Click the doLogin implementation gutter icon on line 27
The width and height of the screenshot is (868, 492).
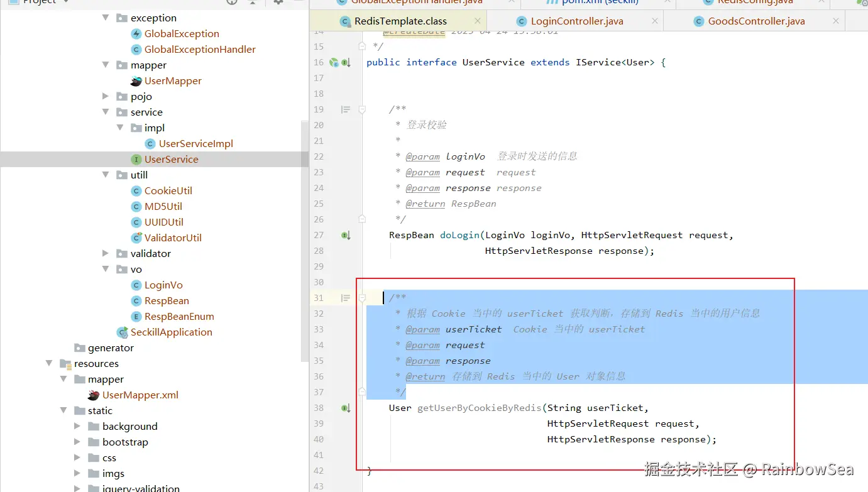click(x=346, y=235)
